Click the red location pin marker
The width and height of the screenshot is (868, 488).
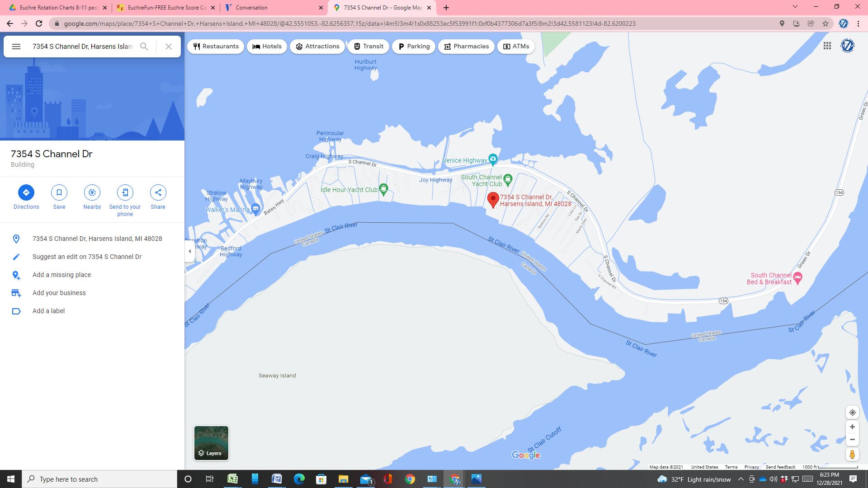[493, 200]
